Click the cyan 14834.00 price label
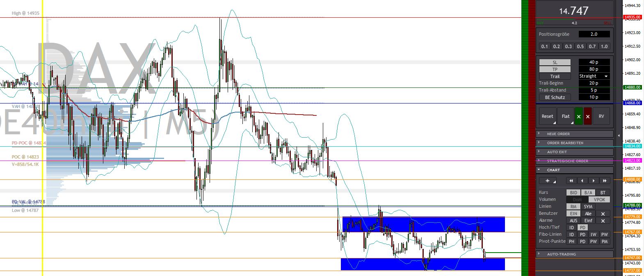Viewport: 644px width, 276px height. coord(632,146)
